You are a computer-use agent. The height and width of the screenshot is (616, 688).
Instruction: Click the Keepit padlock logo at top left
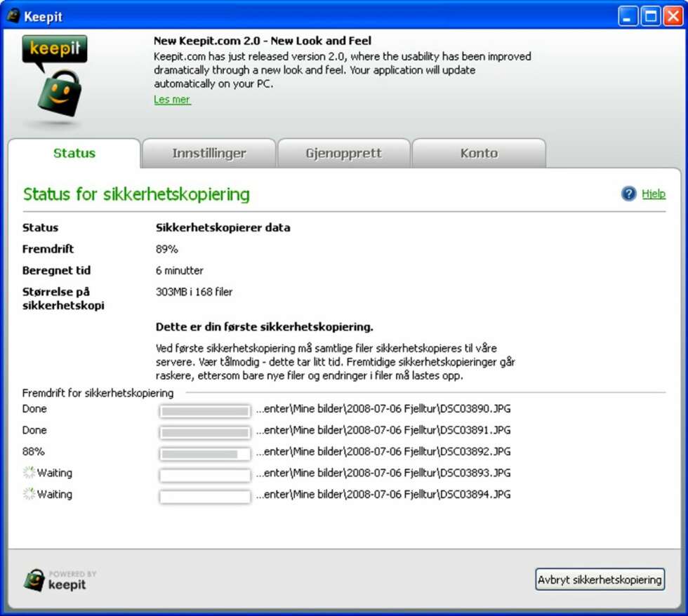point(55,80)
